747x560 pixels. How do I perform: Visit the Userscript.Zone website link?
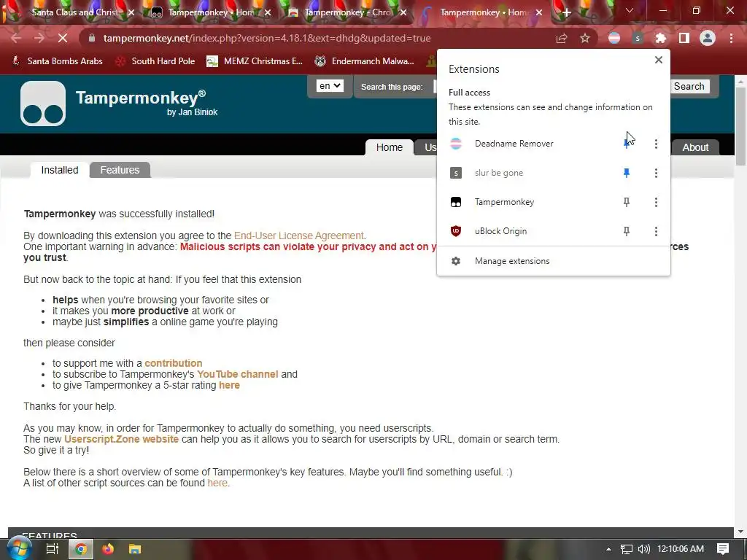tap(122, 439)
